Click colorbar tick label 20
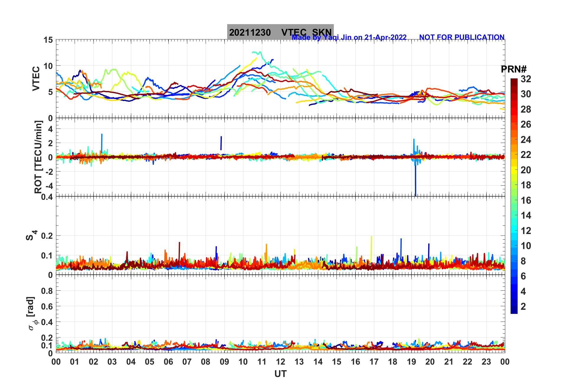The image size is (561, 392). click(x=526, y=170)
